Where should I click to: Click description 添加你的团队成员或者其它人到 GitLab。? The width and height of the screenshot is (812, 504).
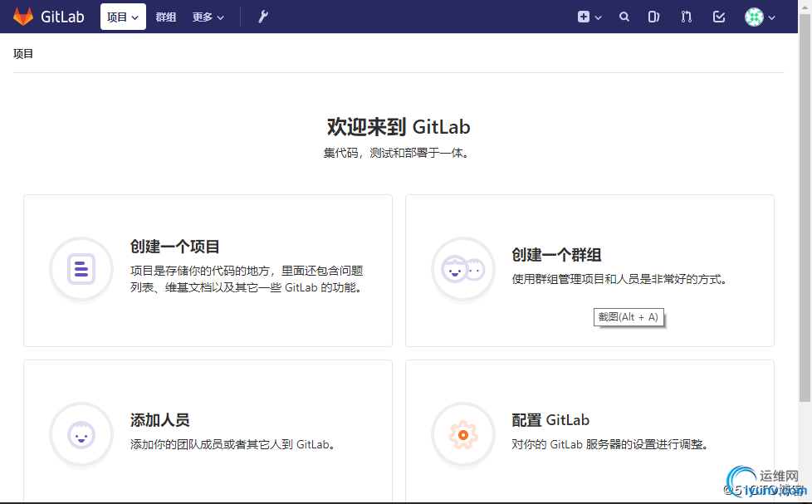tap(234, 444)
